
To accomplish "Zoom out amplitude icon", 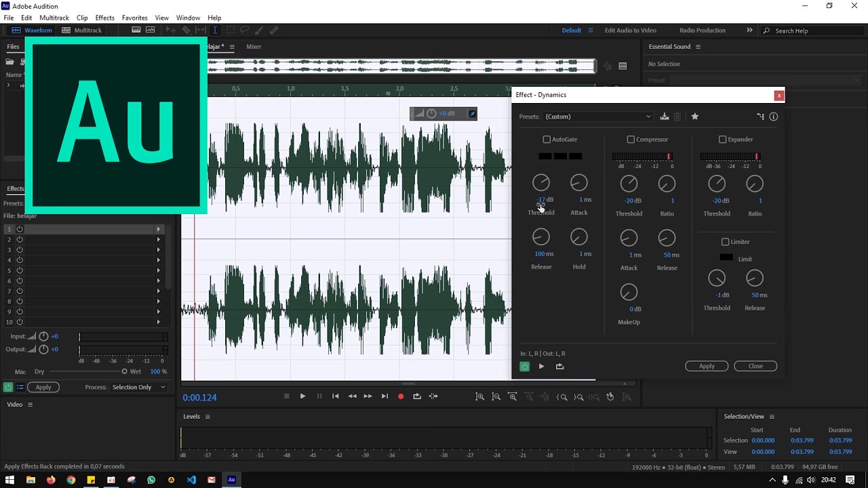I will point(496,396).
